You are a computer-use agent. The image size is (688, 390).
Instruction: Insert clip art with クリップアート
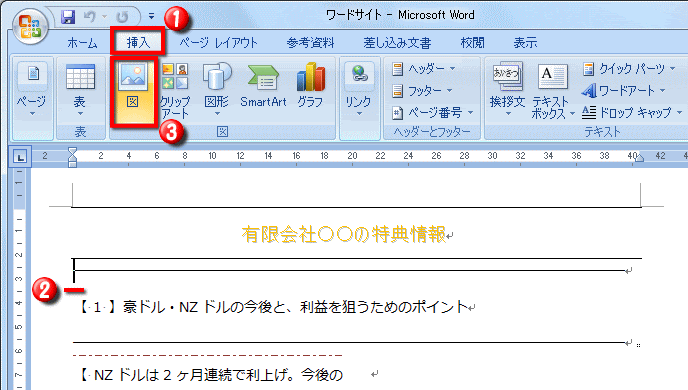click(x=176, y=91)
